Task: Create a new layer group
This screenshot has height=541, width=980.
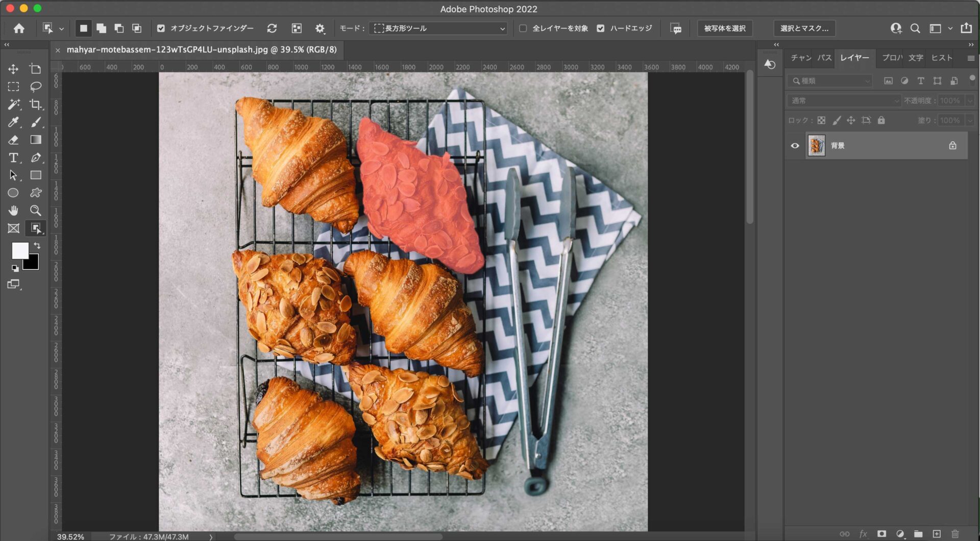Action: tap(918, 534)
